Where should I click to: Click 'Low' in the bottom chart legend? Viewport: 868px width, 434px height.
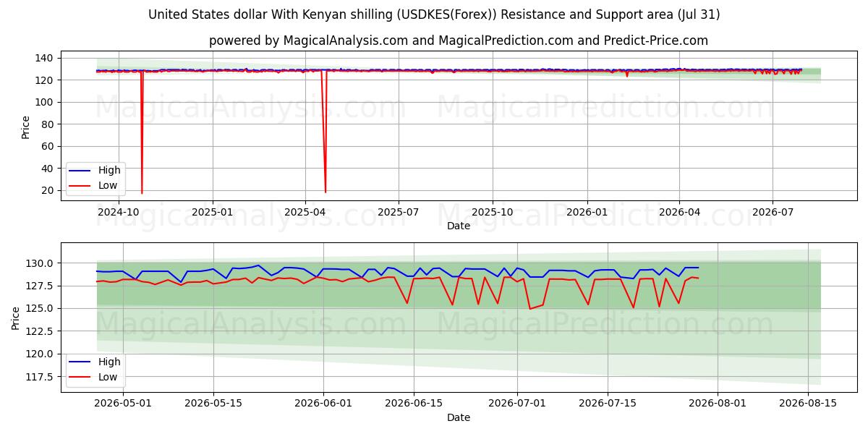pyautogui.click(x=106, y=377)
